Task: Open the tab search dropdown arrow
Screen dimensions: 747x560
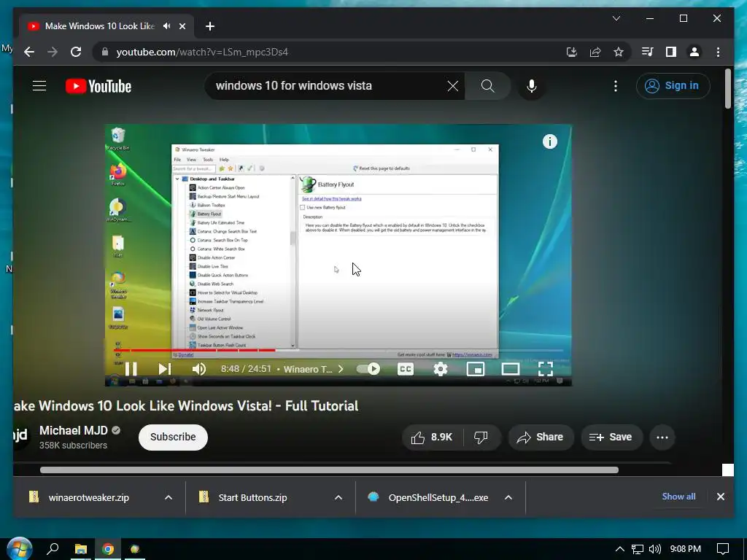Action: pyautogui.click(x=616, y=18)
